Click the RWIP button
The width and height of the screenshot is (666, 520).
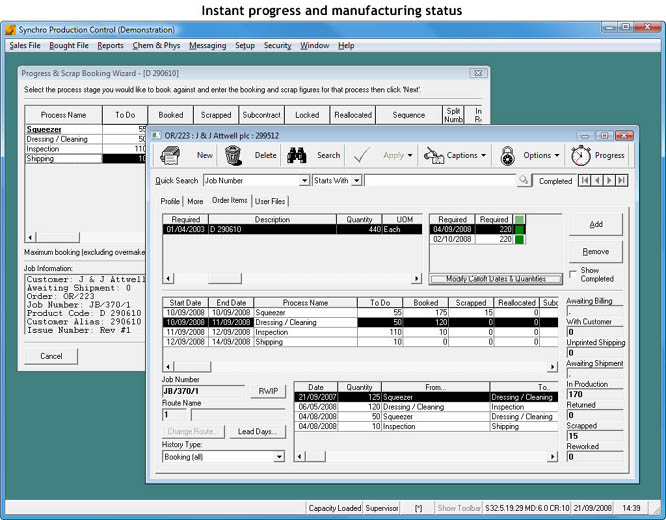[268, 391]
